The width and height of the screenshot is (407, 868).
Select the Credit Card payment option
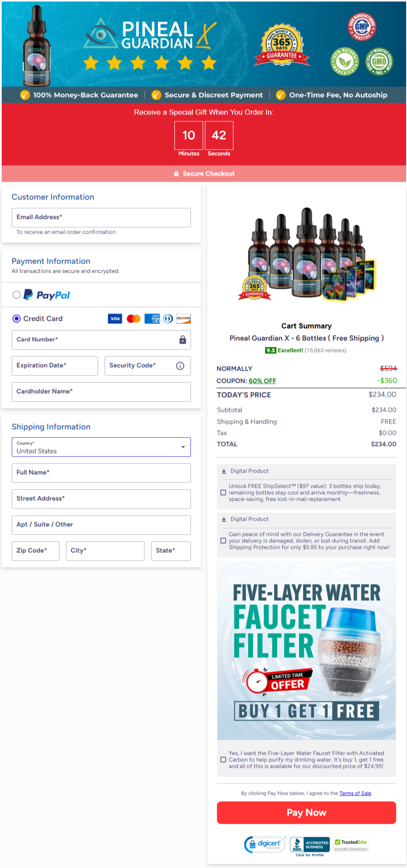16,319
